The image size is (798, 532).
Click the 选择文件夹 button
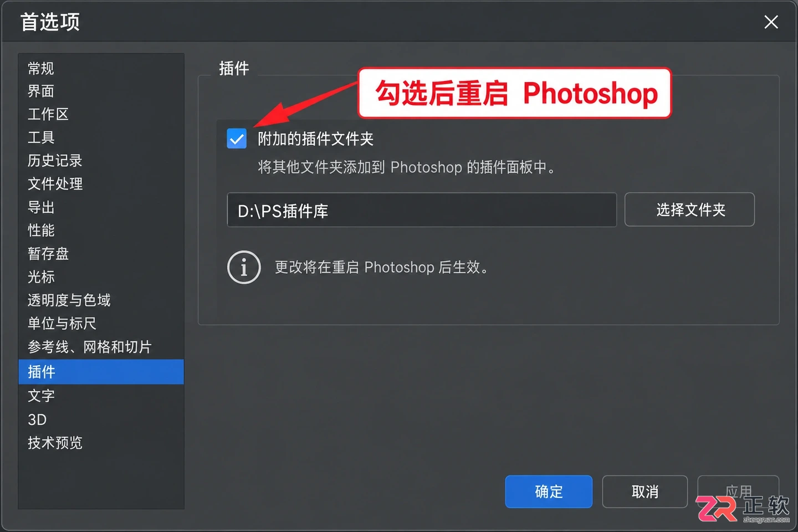[689, 209]
